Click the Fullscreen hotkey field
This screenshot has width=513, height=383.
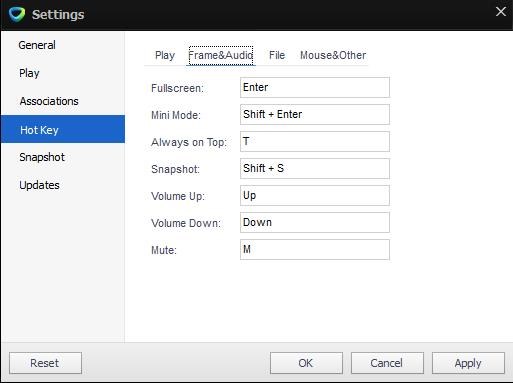click(x=315, y=87)
